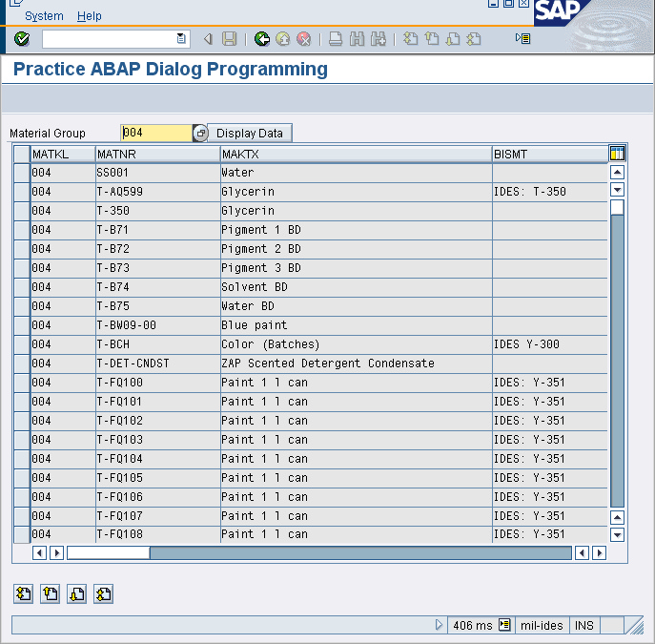Click the mil-ides status bar field
This screenshot has height=644, width=655.
pyautogui.click(x=542, y=626)
